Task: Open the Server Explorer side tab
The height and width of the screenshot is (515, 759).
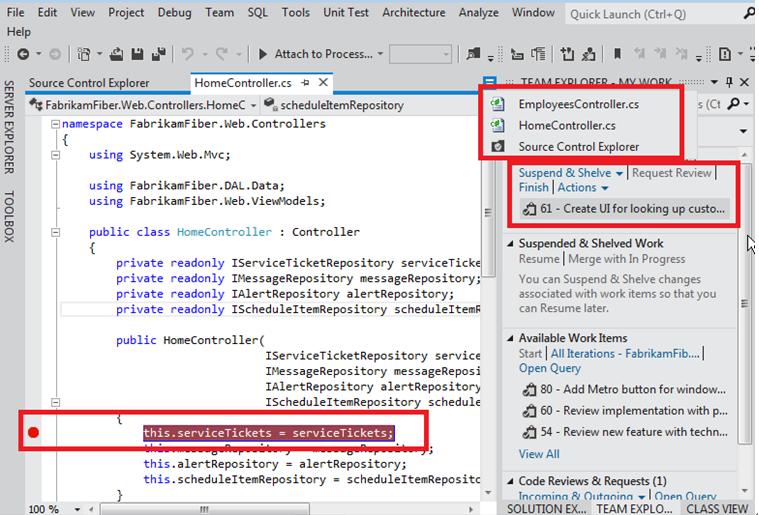Action: (x=9, y=127)
